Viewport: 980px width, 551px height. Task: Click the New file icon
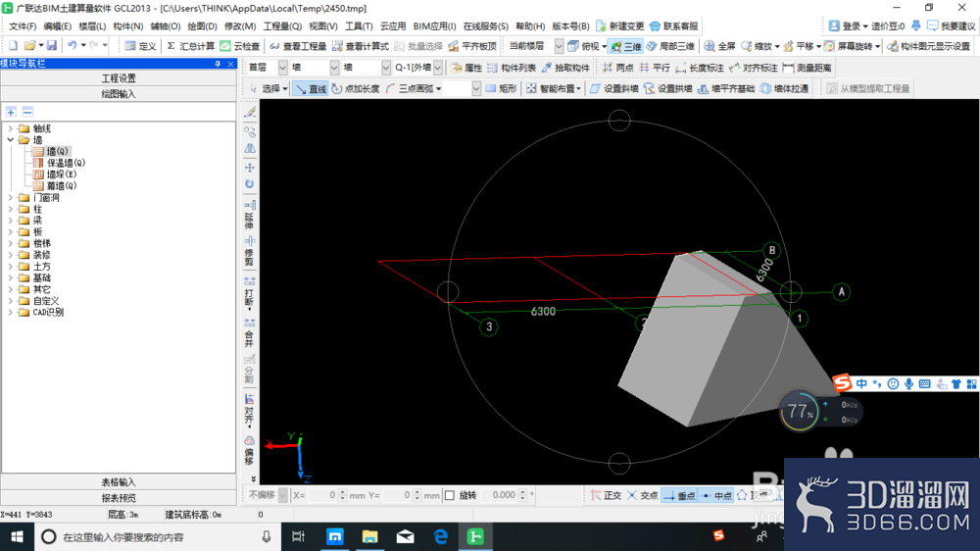[x=13, y=46]
